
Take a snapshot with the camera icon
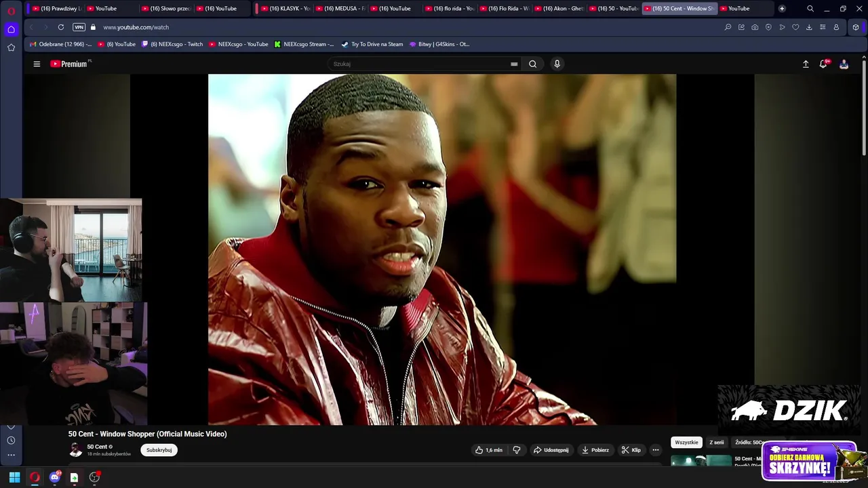pos(755,27)
